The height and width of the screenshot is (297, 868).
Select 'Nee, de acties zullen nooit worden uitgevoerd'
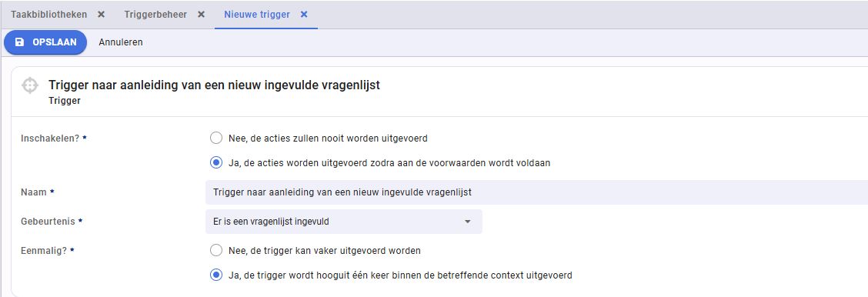tap(216, 138)
